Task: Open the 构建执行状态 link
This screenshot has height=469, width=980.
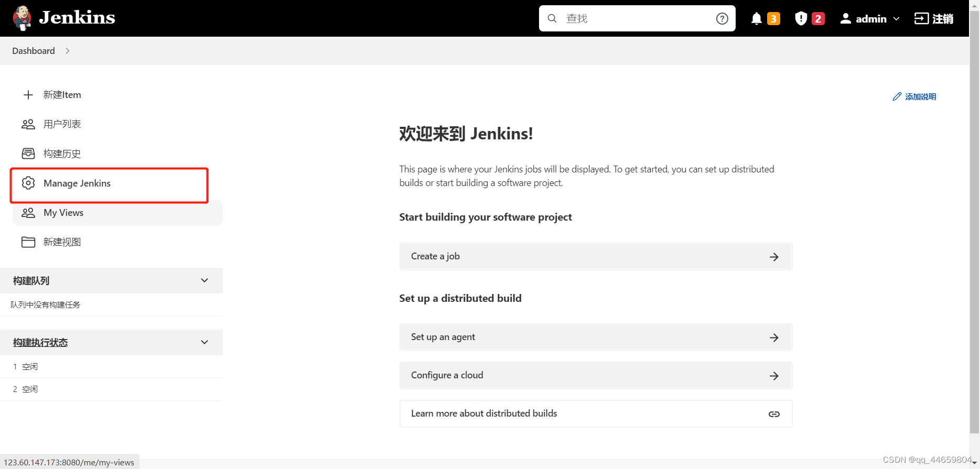Action: pyautogui.click(x=40, y=343)
